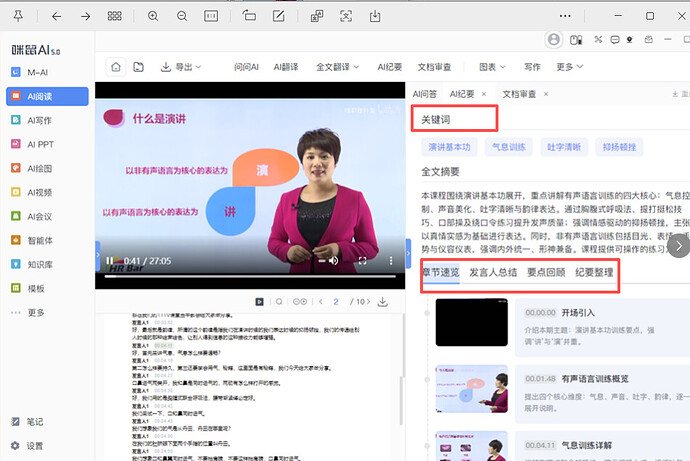Expand the 导出 export dropdown
The image size is (690, 461).
point(176,67)
